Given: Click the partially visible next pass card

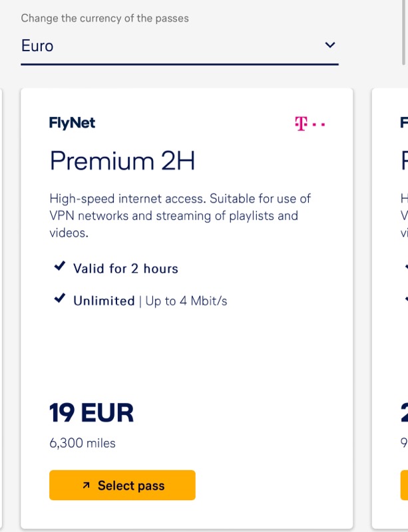Looking at the screenshot, I should 390,308.
